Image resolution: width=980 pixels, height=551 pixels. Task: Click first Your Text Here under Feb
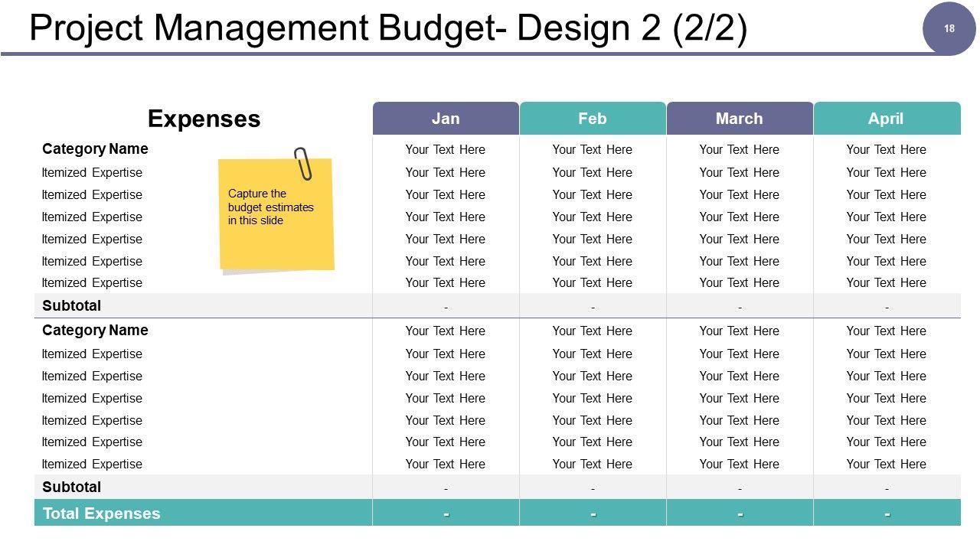click(593, 149)
